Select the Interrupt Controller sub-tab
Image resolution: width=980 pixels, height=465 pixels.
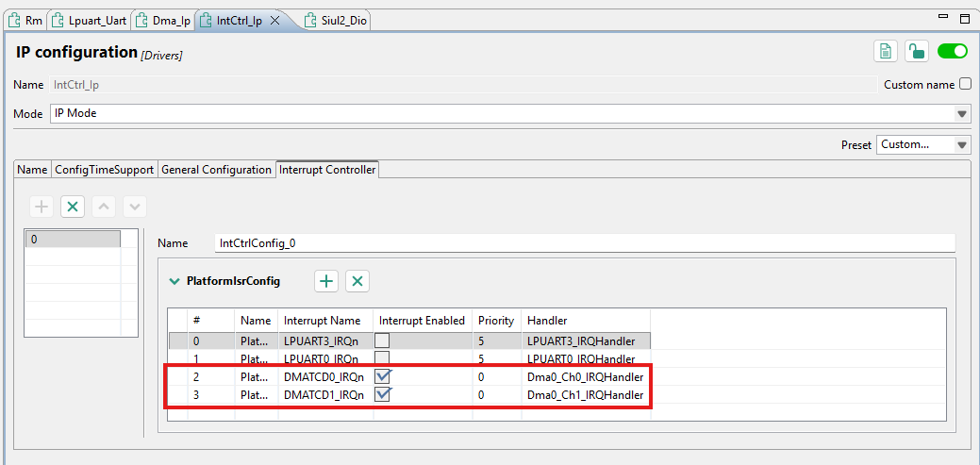click(x=327, y=170)
